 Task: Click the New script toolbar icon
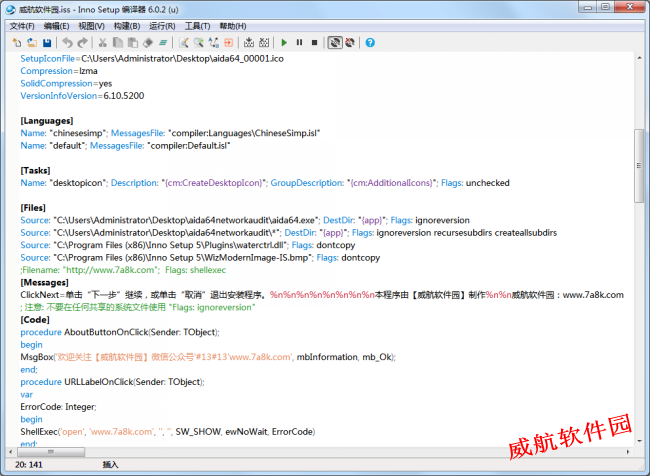(x=17, y=43)
